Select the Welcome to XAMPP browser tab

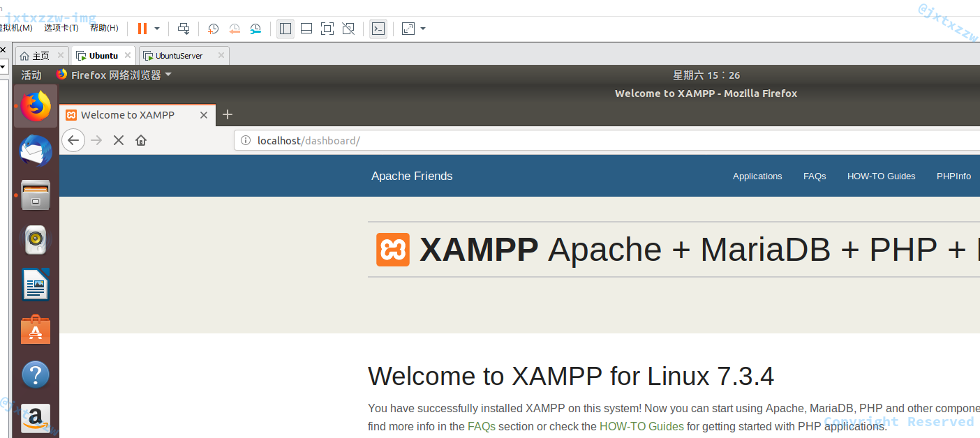click(138, 115)
